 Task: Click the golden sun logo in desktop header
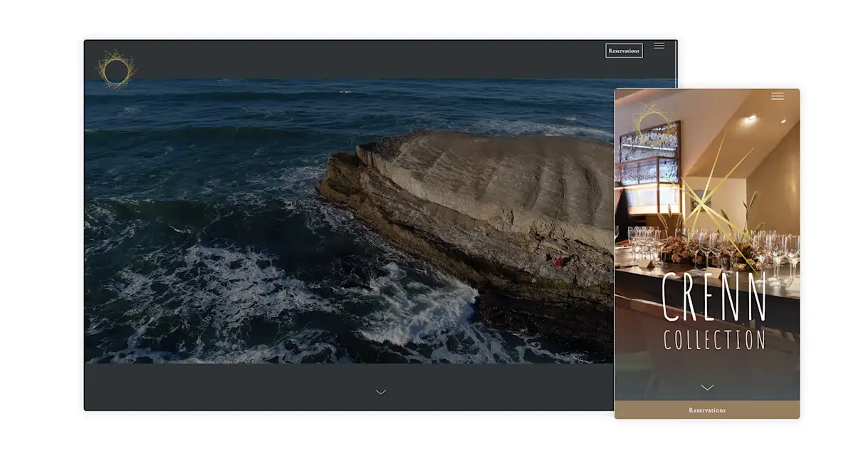click(x=116, y=70)
